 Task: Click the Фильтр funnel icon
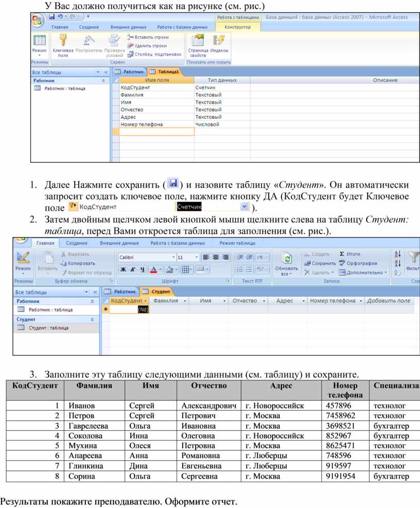point(413,258)
